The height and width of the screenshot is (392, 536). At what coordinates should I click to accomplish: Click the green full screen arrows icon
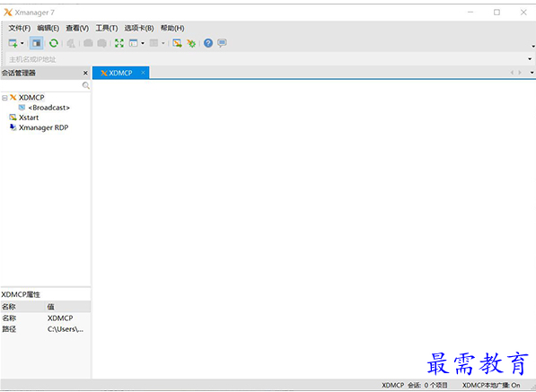[119, 43]
